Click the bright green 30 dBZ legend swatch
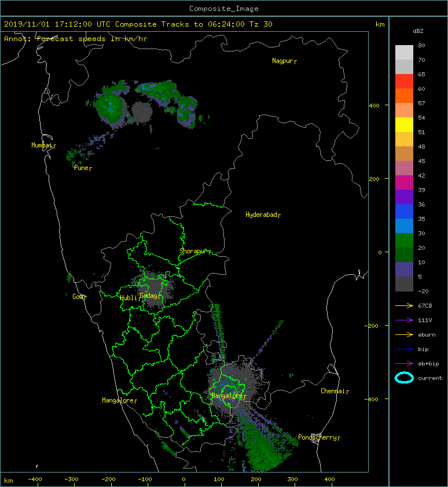 (x=404, y=240)
